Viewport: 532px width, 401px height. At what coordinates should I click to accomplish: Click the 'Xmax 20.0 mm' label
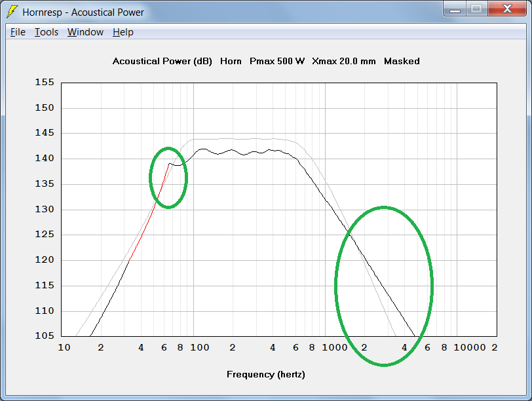[x=344, y=62]
